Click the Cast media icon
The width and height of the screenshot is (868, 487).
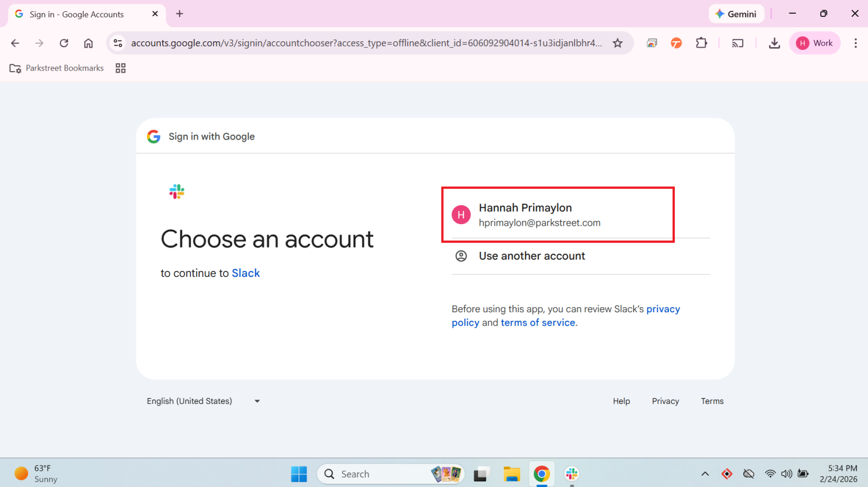[738, 43]
